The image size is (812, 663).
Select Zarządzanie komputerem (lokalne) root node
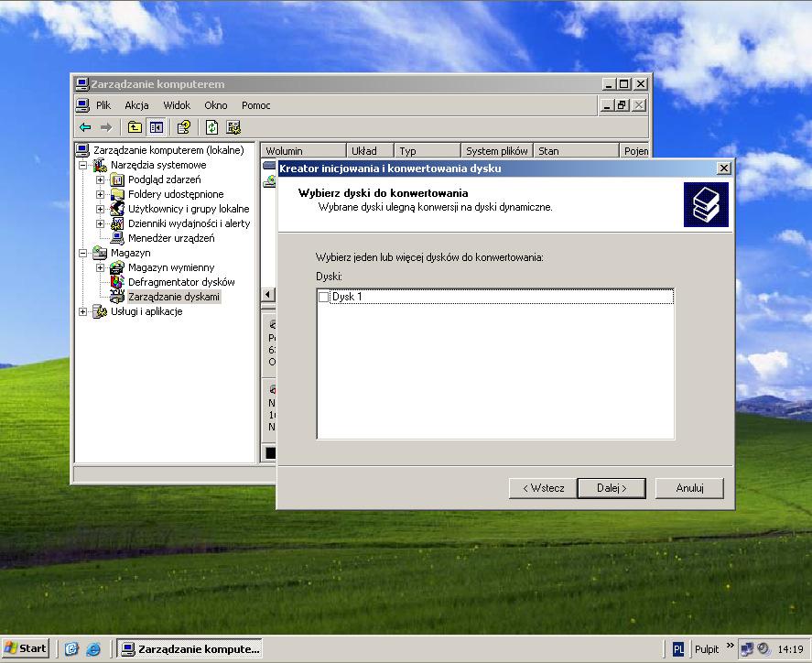(x=168, y=150)
